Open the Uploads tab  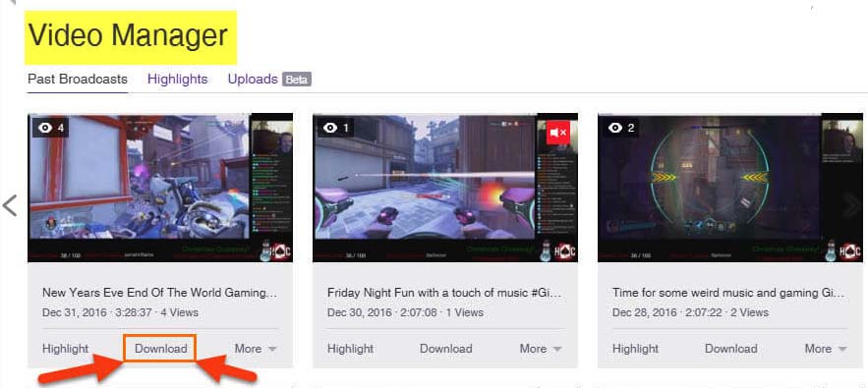coord(253,80)
